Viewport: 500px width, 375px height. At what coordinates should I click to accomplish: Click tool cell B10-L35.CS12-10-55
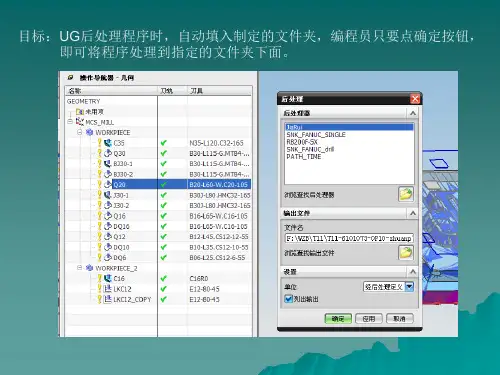point(219,247)
